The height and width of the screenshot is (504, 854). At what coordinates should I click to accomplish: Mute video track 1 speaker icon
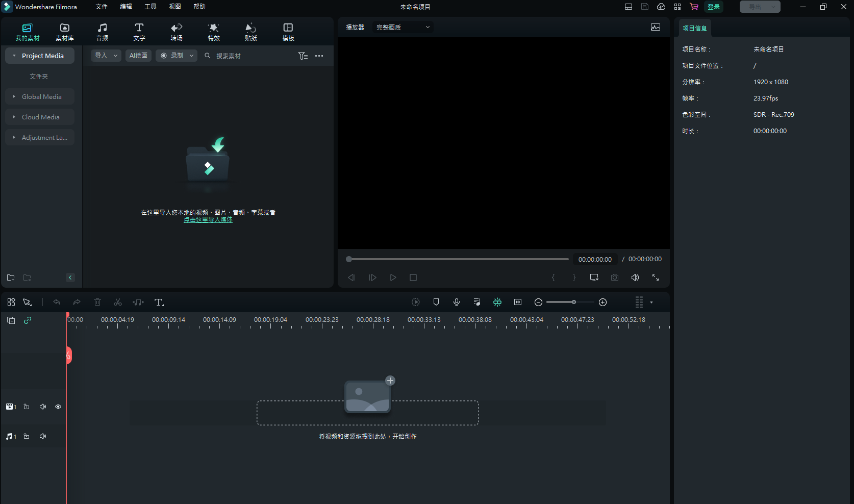tap(43, 407)
